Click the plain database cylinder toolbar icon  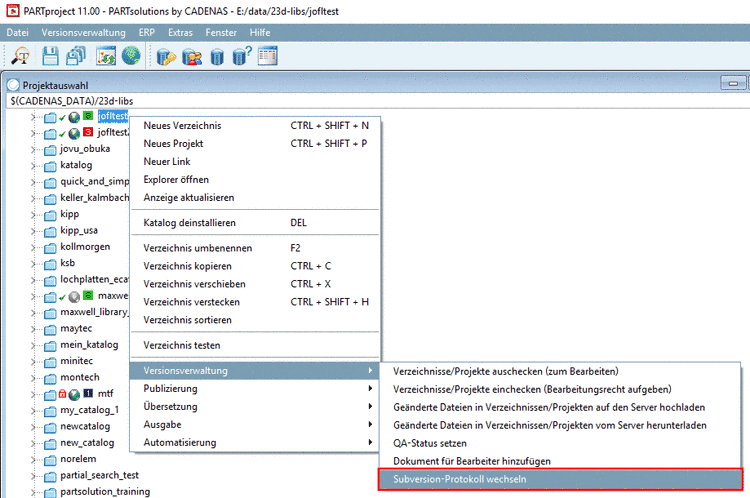pyautogui.click(x=217, y=57)
